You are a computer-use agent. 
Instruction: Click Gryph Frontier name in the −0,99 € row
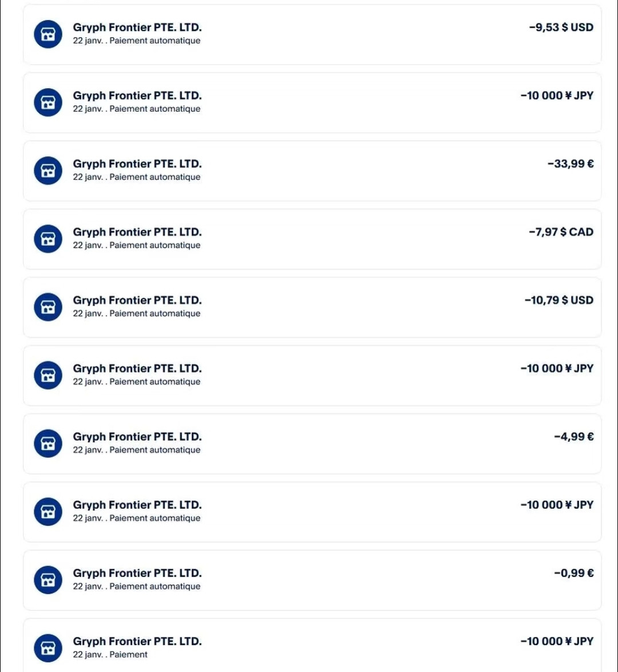(137, 573)
